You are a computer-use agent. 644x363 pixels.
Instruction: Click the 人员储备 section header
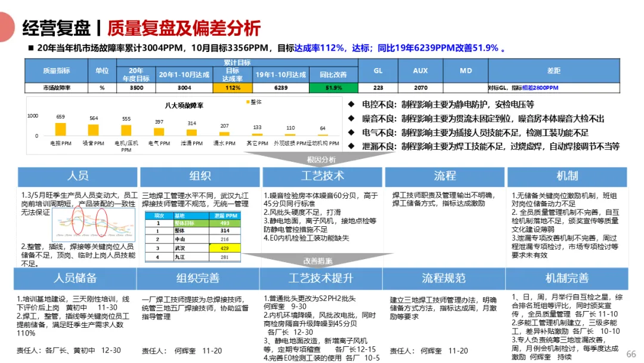[75, 278]
